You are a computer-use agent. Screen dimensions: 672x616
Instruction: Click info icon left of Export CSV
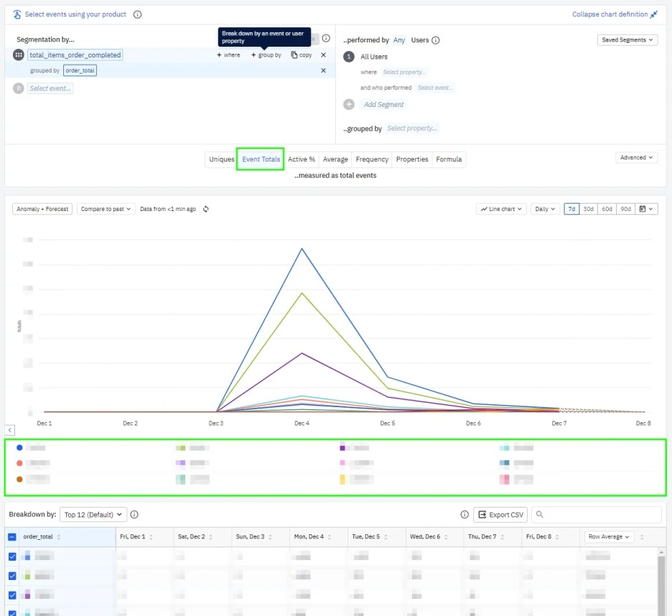[x=465, y=514]
